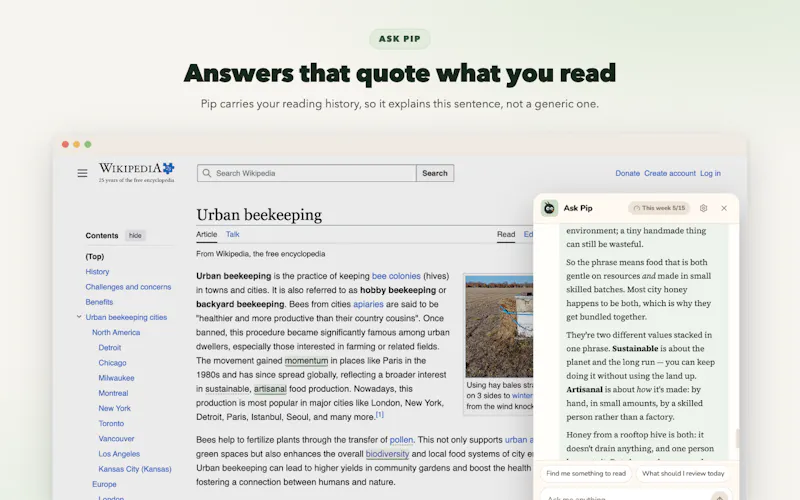Open Ask Pip settings gear
The image size is (800, 500).
704,208
